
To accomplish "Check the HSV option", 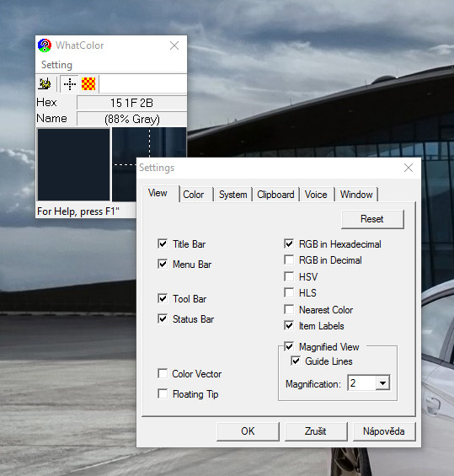I will (289, 276).
